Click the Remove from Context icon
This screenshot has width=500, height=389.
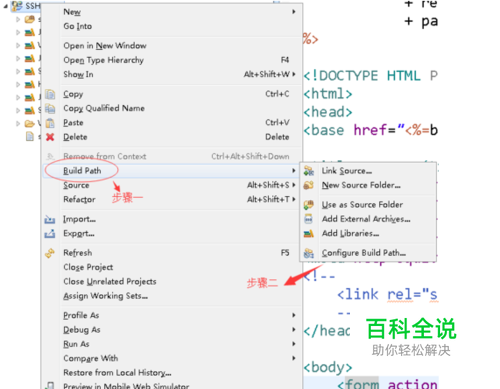(50, 156)
